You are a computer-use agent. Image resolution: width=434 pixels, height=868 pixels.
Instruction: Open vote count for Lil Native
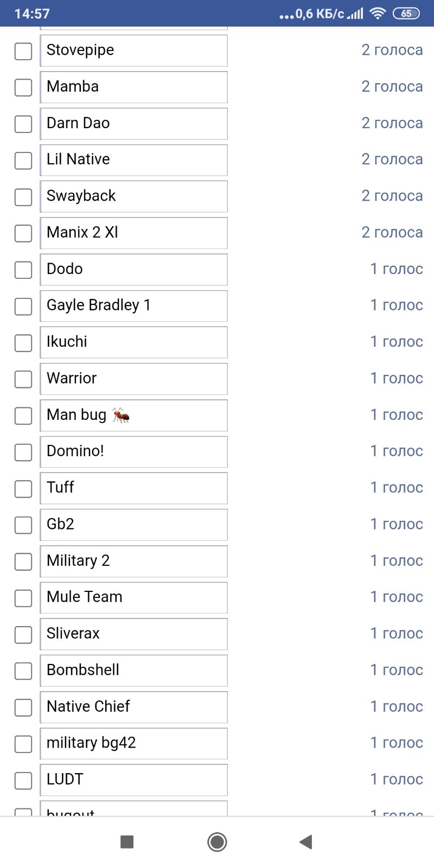tap(392, 159)
